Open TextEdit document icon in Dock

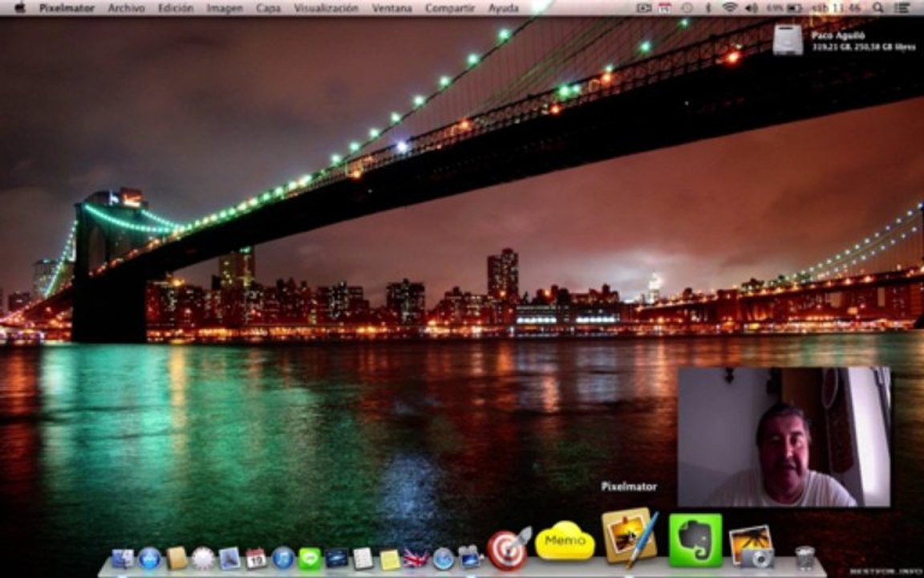click(363, 558)
